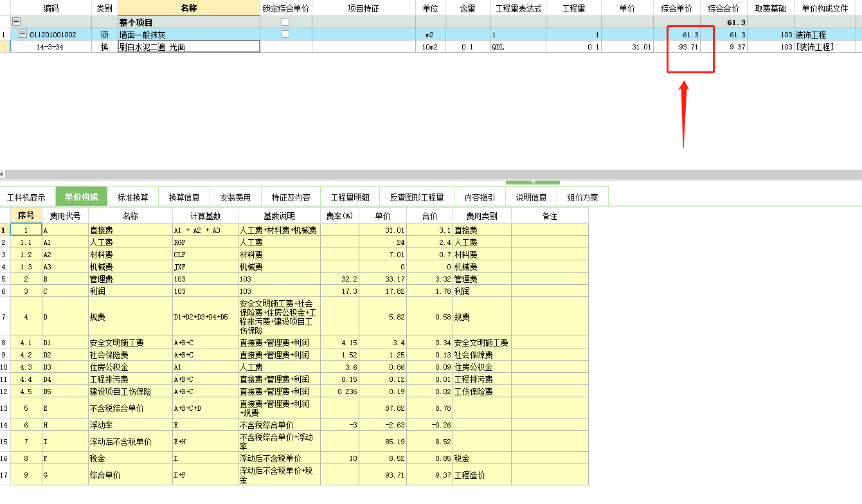Screen dimensions: 862x504
Task: Switch to the 安装费用 tab
Action: (x=235, y=197)
